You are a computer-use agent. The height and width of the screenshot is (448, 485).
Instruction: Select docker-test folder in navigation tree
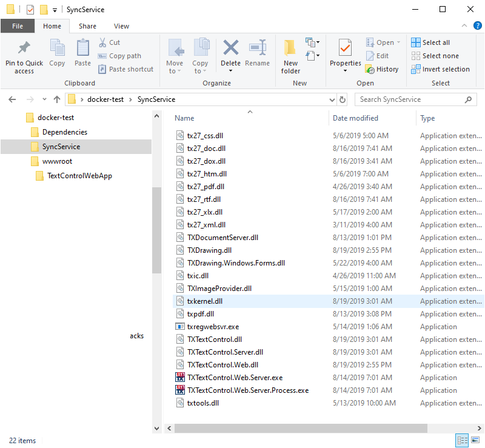click(x=56, y=118)
